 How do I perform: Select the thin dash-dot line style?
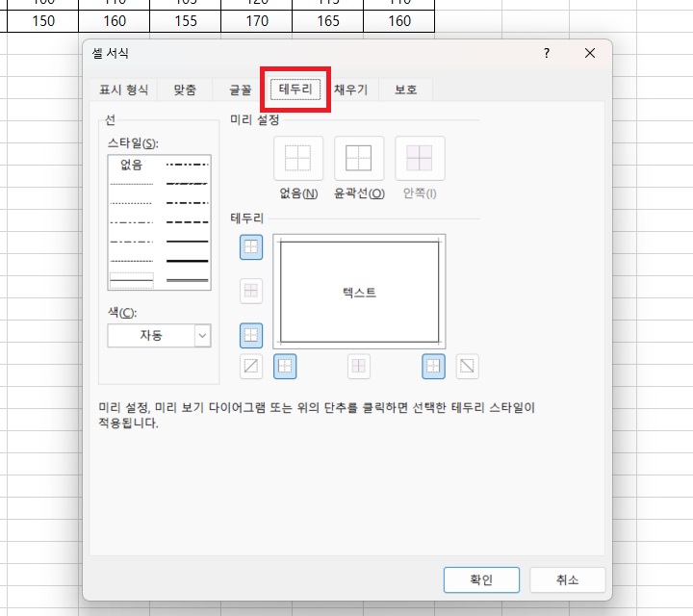pyautogui.click(x=131, y=242)
